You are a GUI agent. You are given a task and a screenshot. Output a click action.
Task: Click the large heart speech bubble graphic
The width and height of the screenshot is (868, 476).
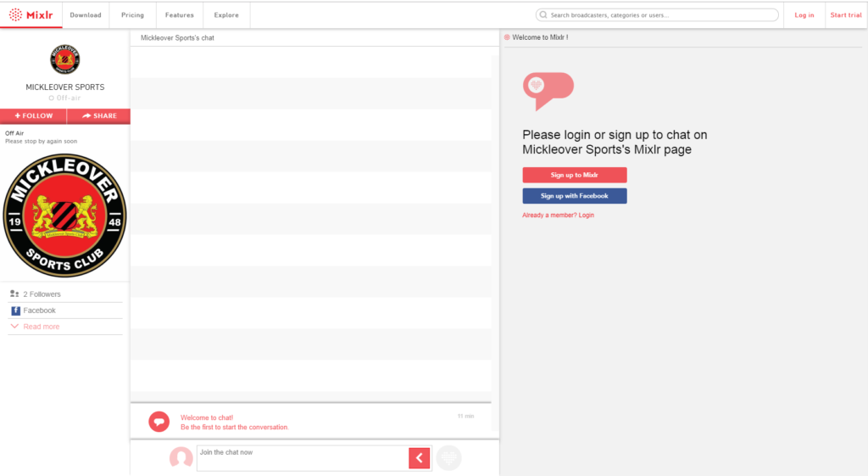click(548, 92)
